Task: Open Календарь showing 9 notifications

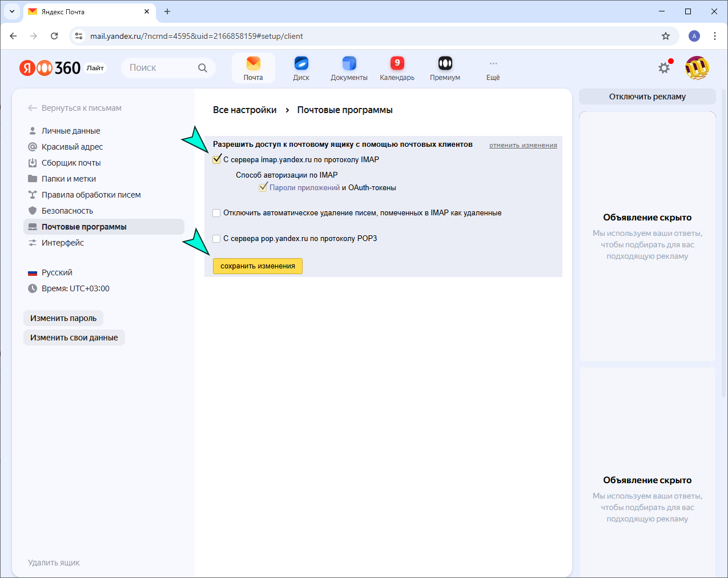Action: point(397,67)
